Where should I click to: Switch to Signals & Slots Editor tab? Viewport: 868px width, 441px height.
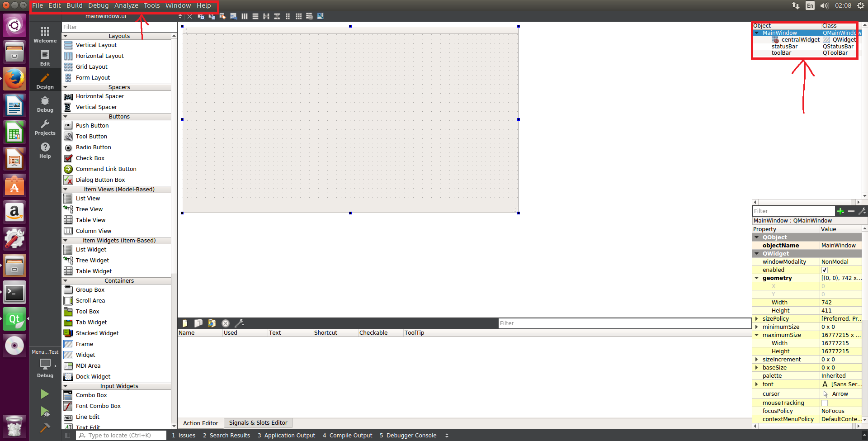pos(258,423)
